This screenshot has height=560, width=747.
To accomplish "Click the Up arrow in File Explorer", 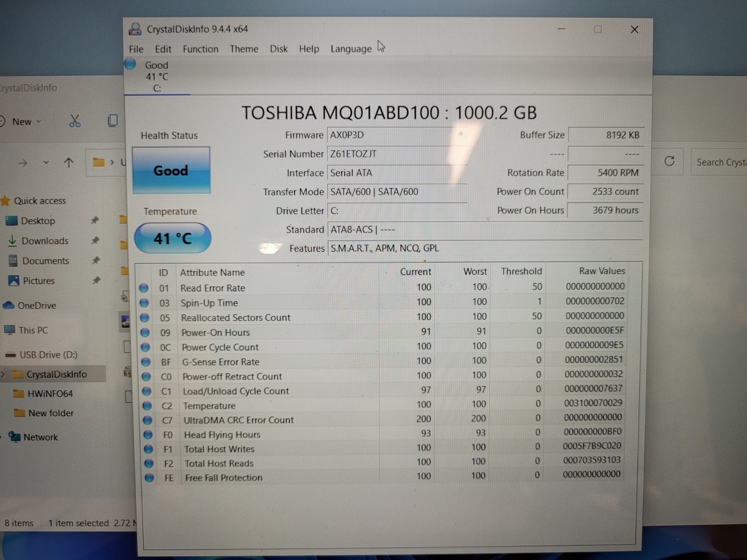I will pyautogui.click(x=69, y=162).
